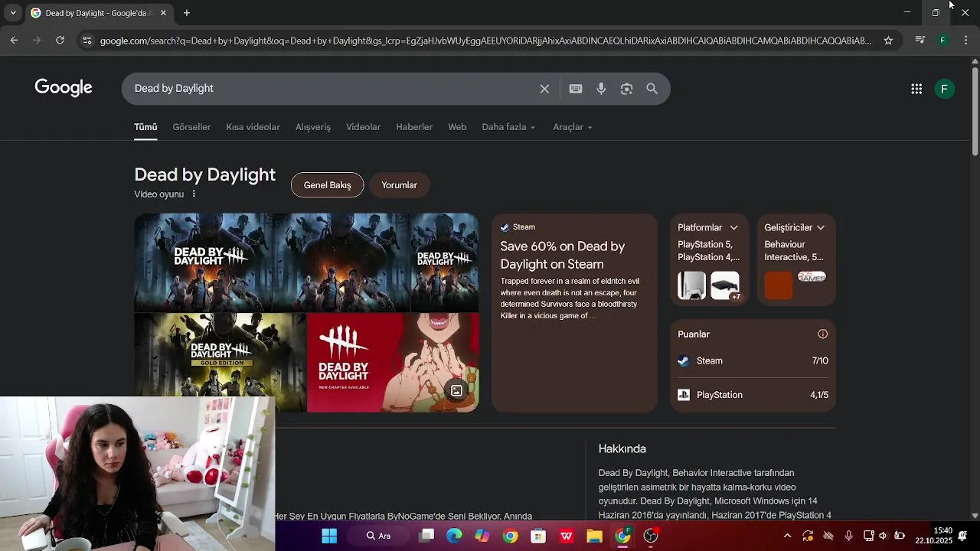Open the Windows Start menu
The width and height of the screenshot is (980, 551).
[329, 536]
